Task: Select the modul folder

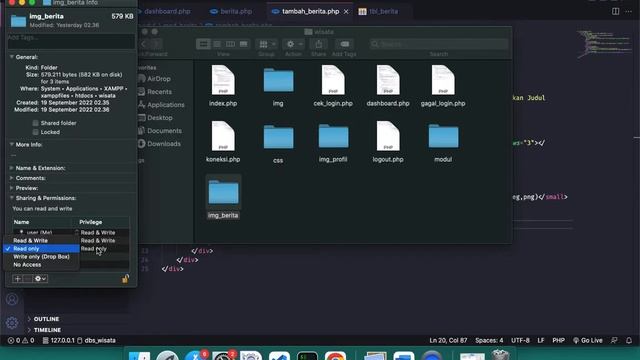Action: click(x=443, y=137)
